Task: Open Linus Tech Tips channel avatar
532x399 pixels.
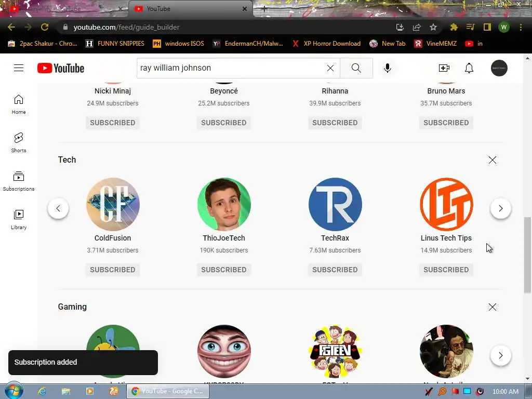Action: 446,204
